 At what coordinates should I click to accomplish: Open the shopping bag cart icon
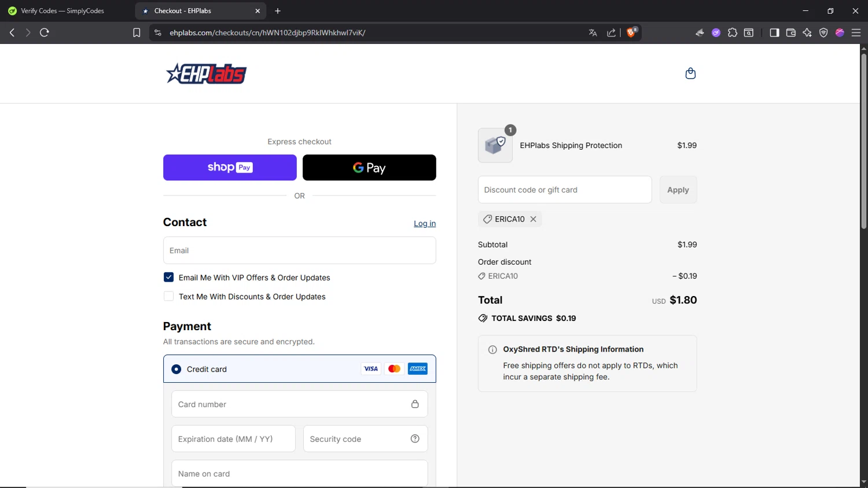click(690, 73)
